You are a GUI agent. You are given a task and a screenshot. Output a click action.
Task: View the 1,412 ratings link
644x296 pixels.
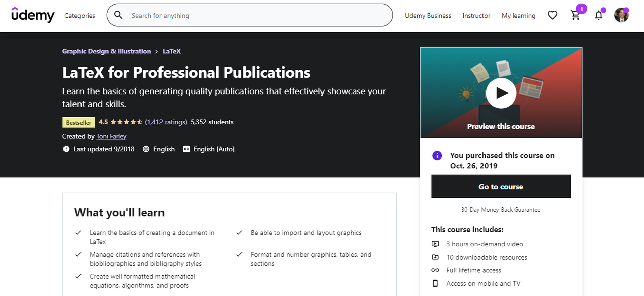tap(166, 122)
